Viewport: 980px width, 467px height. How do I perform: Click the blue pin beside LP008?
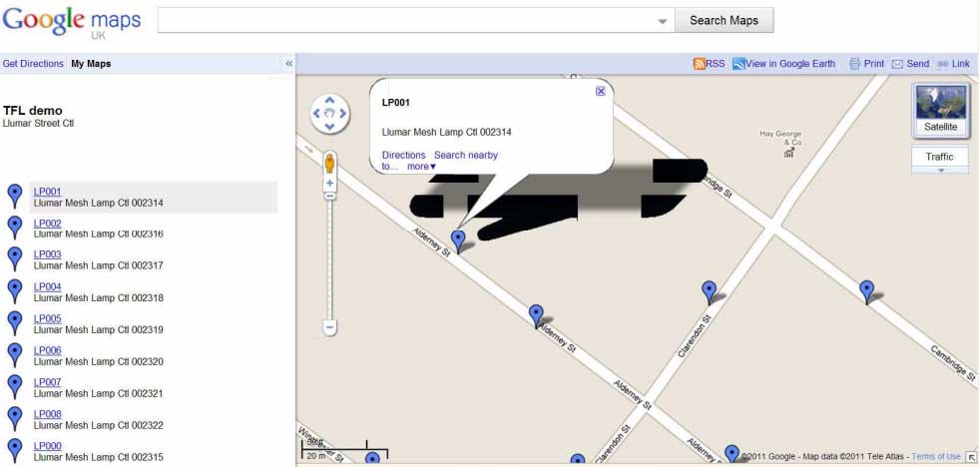tap(15, 418)
